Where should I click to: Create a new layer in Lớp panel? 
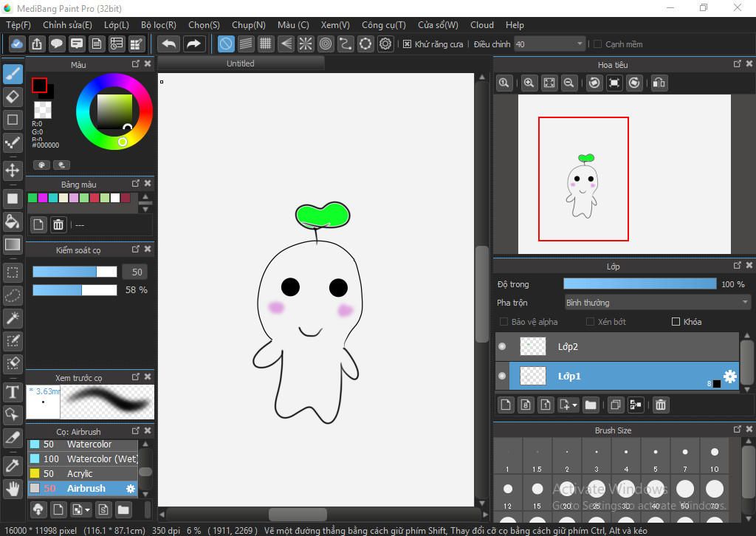(506, 405)
